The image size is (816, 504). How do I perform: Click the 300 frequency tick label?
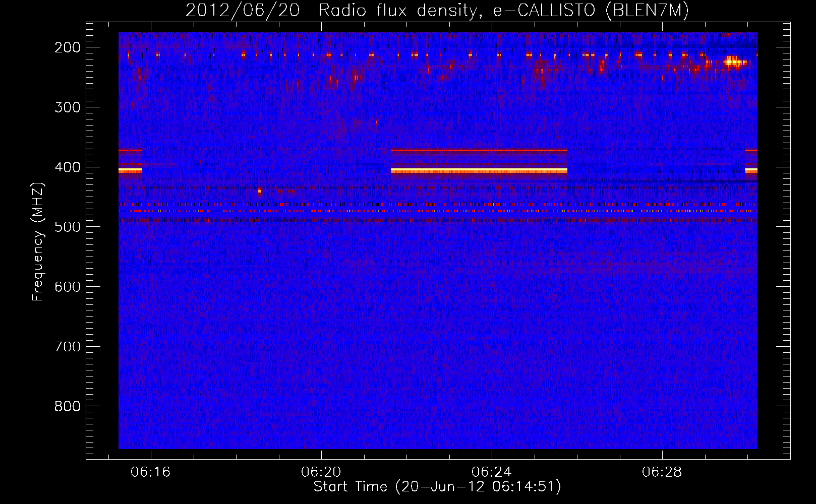pyautogui.click(x=68, y=107)
